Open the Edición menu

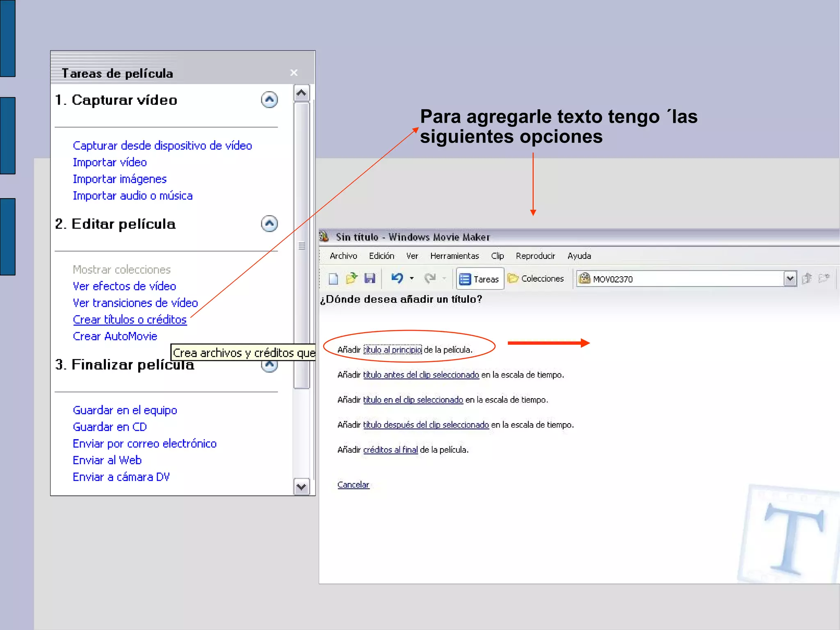point(381,256)
